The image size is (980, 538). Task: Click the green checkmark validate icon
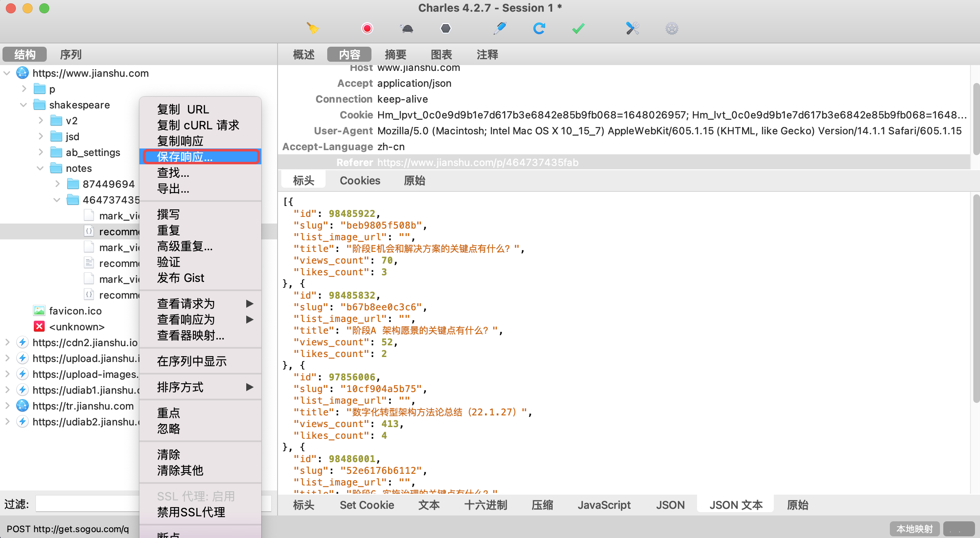tap(578, 28)
